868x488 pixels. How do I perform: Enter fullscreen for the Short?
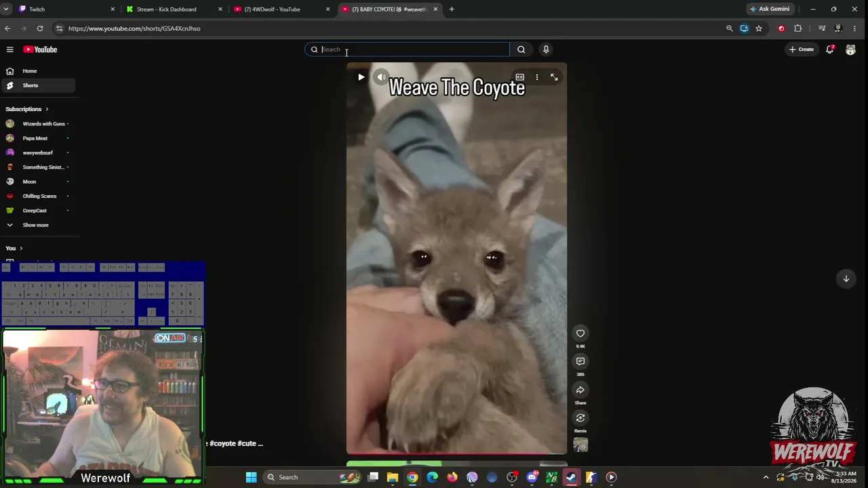pyautogui.click(x=554, y=77)
